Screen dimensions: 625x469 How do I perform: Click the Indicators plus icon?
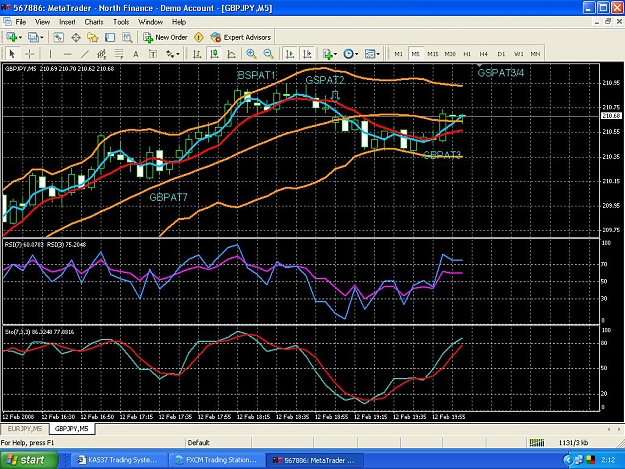[328, 54]
